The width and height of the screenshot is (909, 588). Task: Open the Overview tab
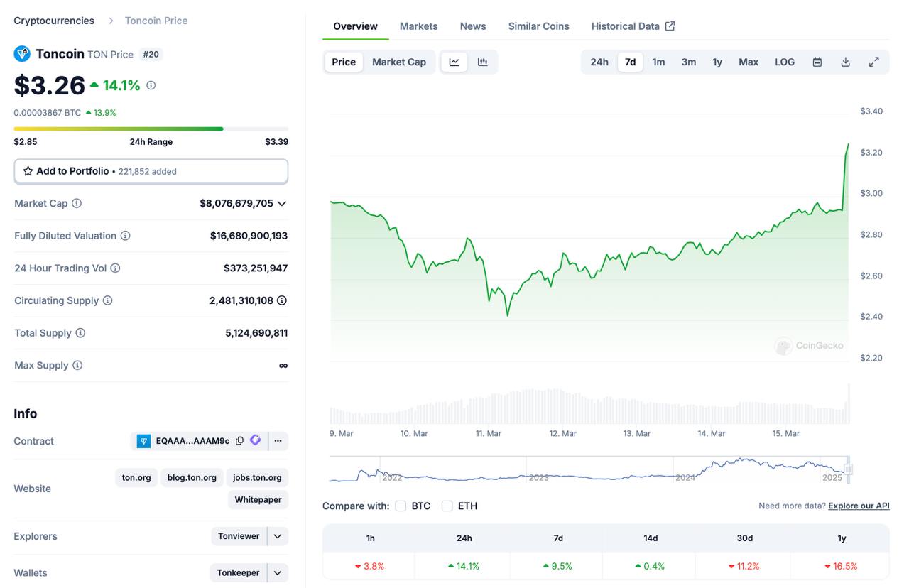355,26
